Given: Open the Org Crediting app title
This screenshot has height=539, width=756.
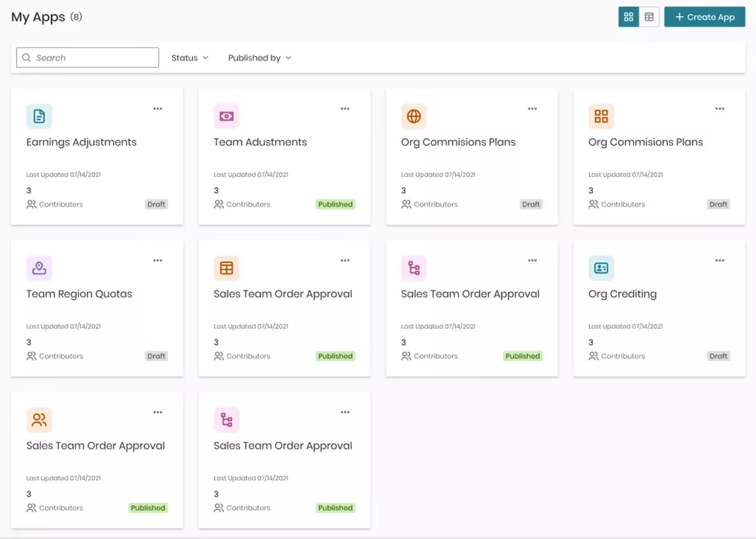Looking at the screenshot, I should pos(623,294).
